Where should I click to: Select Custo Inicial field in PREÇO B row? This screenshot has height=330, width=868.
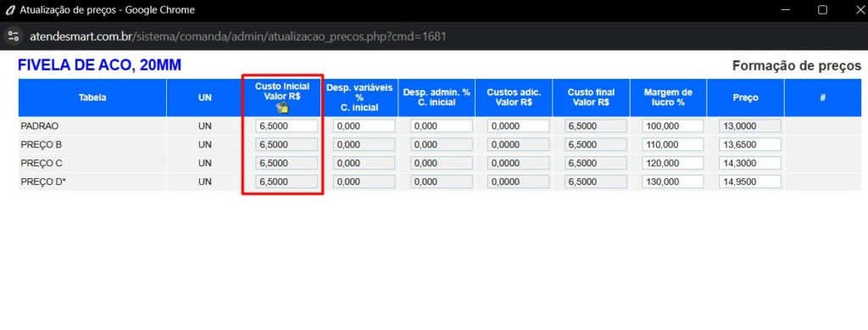[287, 144]
